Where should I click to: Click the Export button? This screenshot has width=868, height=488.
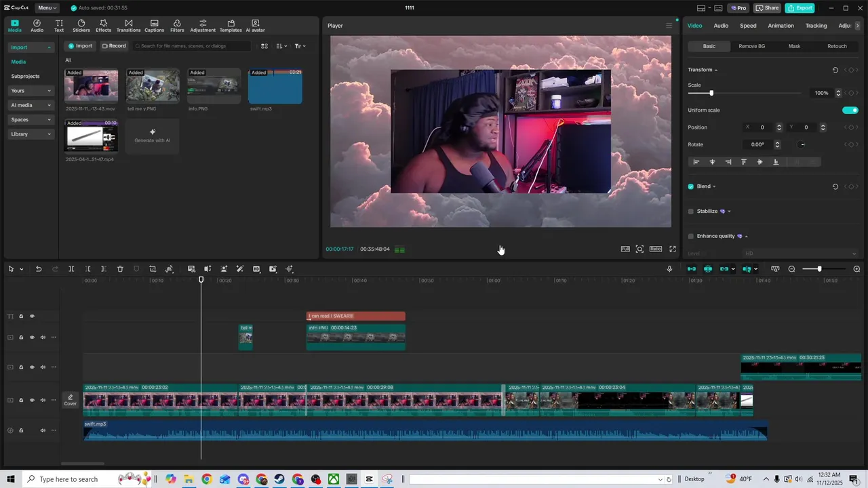coord(800,8)
